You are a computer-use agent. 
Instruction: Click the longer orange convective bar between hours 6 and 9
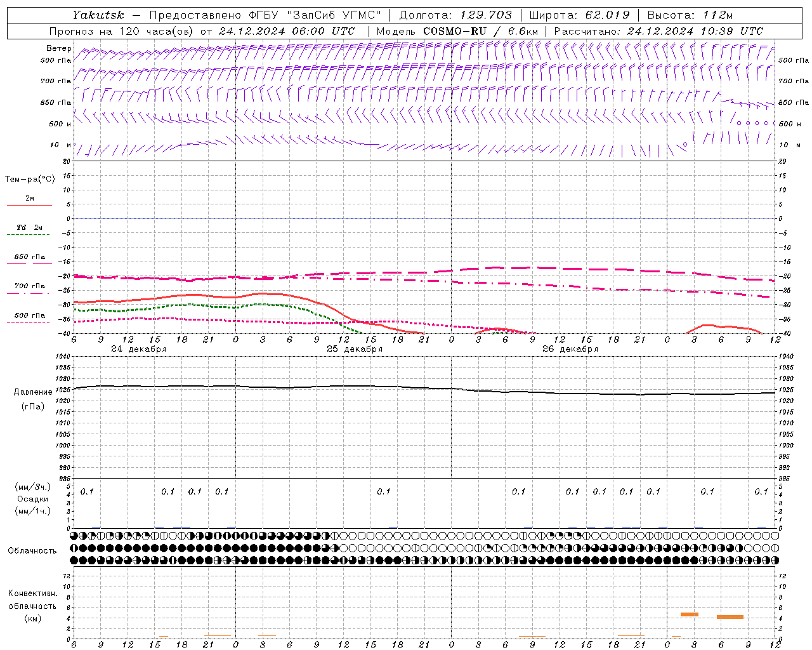coord(730,617)
